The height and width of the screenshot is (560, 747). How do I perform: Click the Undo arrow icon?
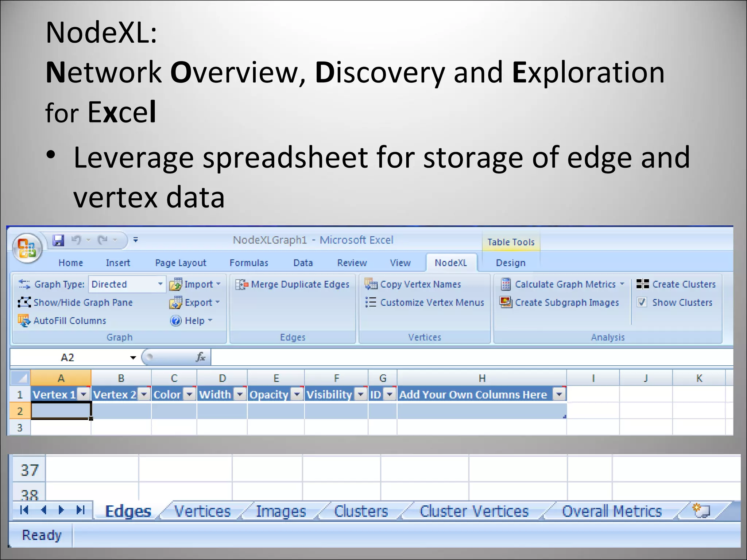coord(76,240)
